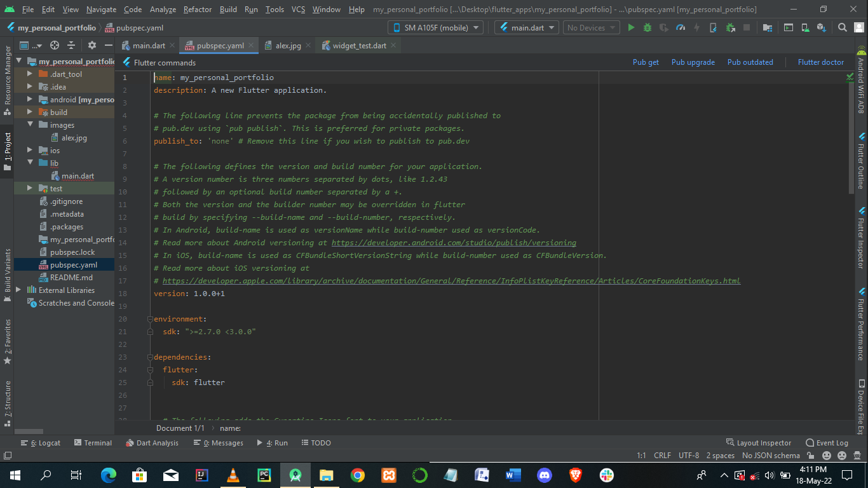Open the Event Log panel

(x=827, y=443)
